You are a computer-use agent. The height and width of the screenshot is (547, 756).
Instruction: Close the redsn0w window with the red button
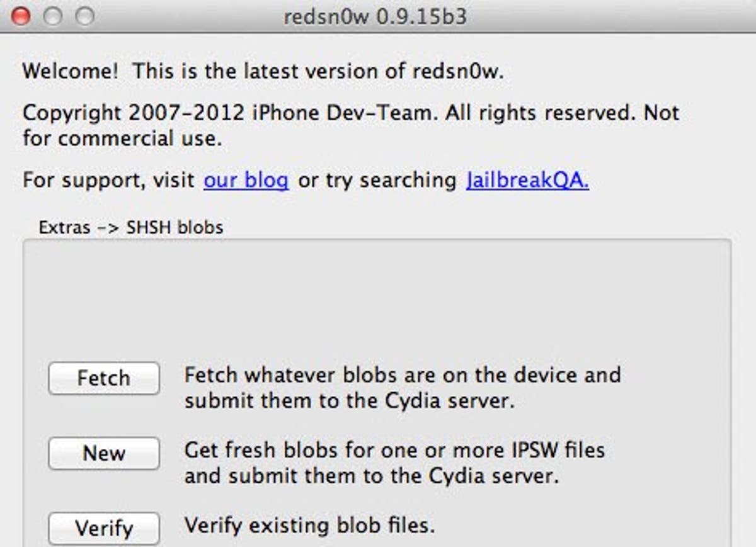click(x=21, y=16)
